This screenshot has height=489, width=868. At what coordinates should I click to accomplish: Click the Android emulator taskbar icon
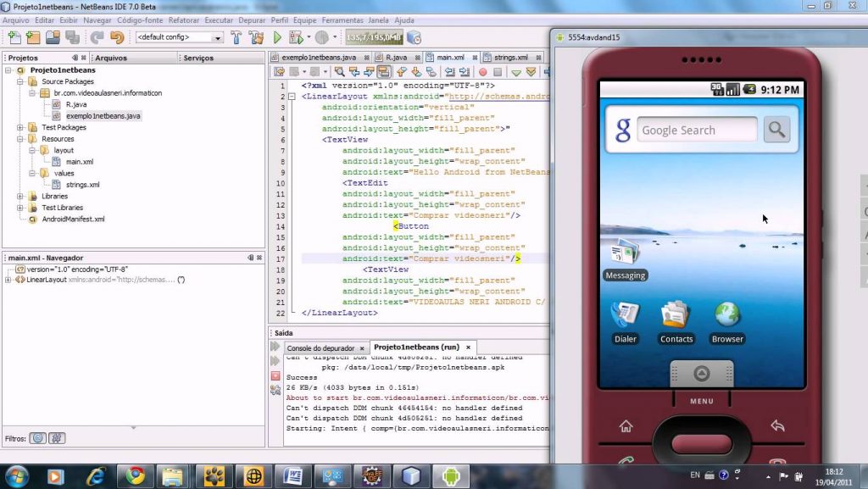tap(451, 475)
